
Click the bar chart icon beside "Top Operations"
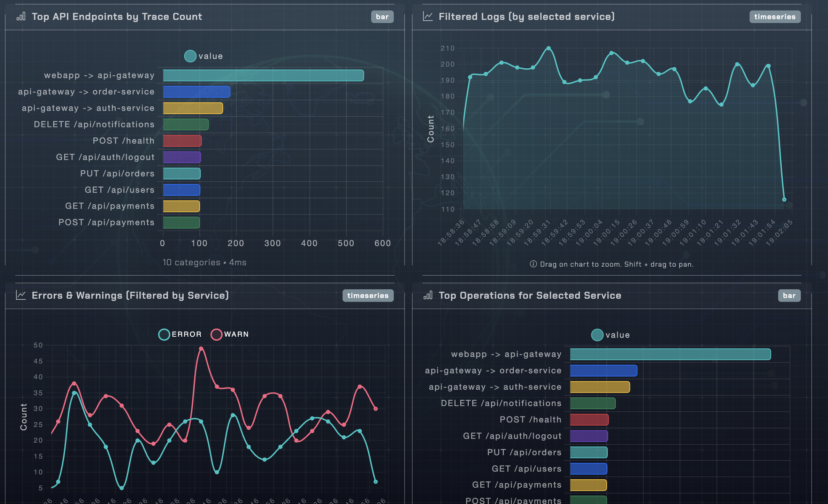pos(428,295)
